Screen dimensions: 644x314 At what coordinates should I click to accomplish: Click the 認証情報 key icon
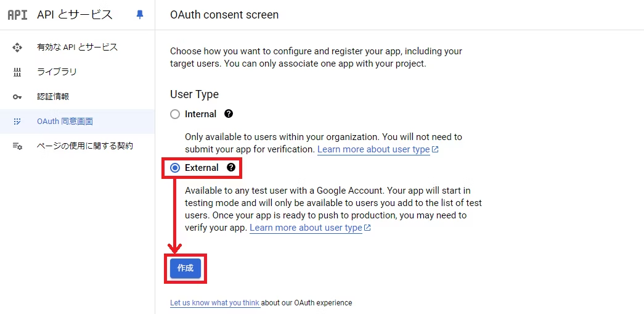[17, 97]
